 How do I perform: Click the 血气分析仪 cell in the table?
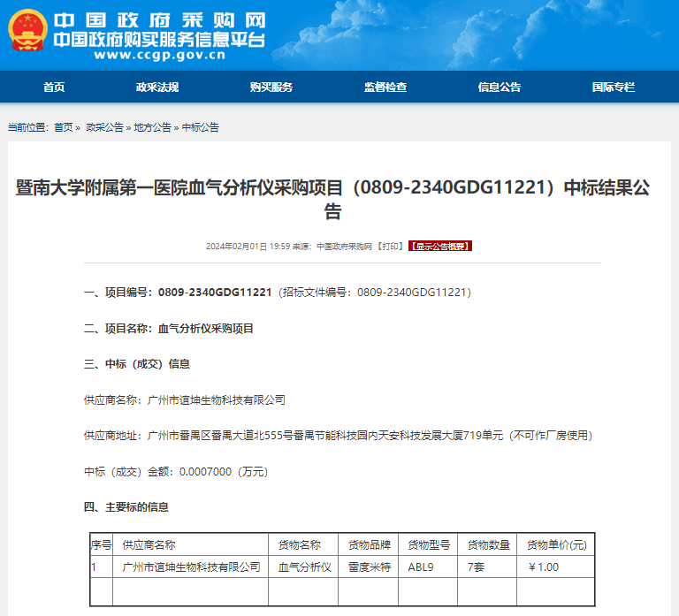(x=305, y=567)
